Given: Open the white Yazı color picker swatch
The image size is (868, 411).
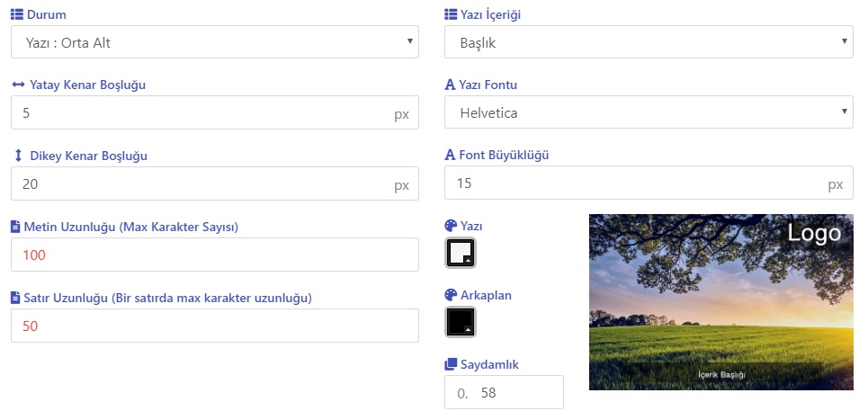Looking at the screenshot, I should 460,253.
